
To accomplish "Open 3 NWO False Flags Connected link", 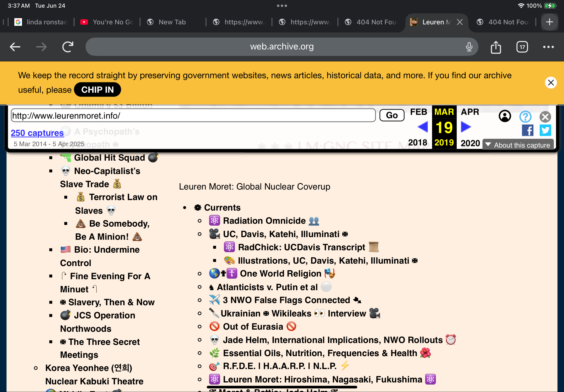I will tap(285, 300).
